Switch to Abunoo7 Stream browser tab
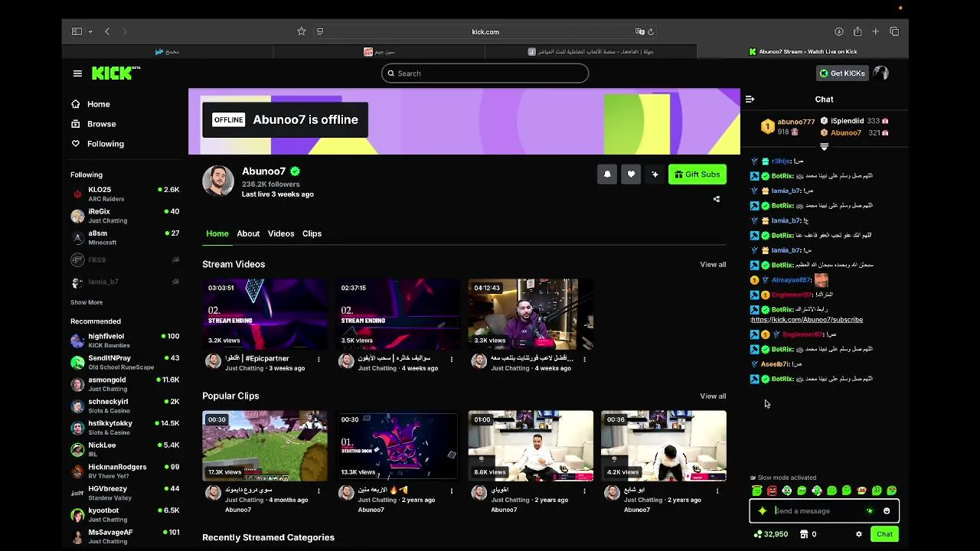This screenshot has height=551, width=980. click(802, 52)
